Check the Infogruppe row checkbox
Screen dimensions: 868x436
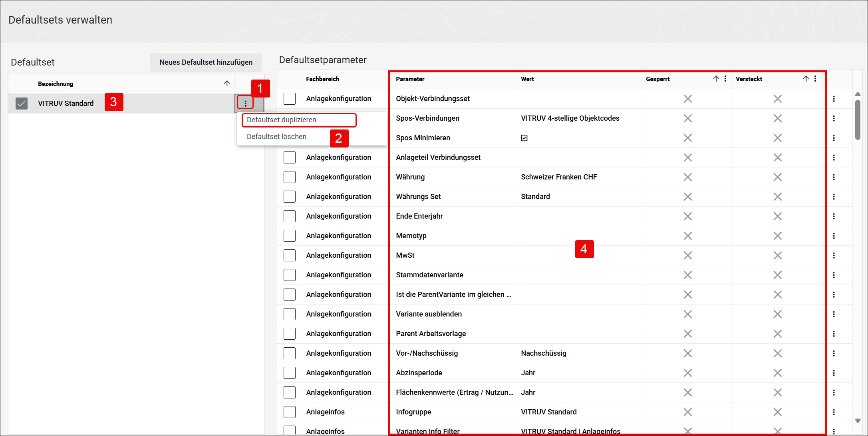(290, 412)
